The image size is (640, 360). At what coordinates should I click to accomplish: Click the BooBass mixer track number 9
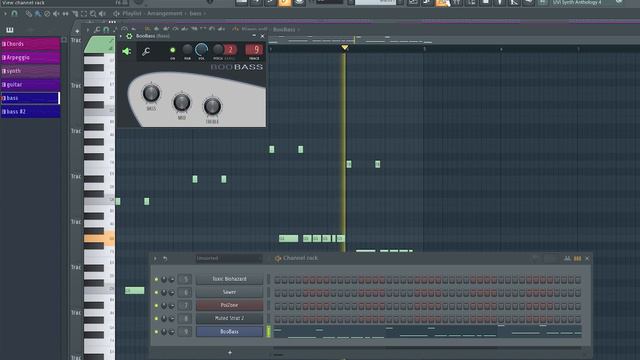tap(254, 50)
